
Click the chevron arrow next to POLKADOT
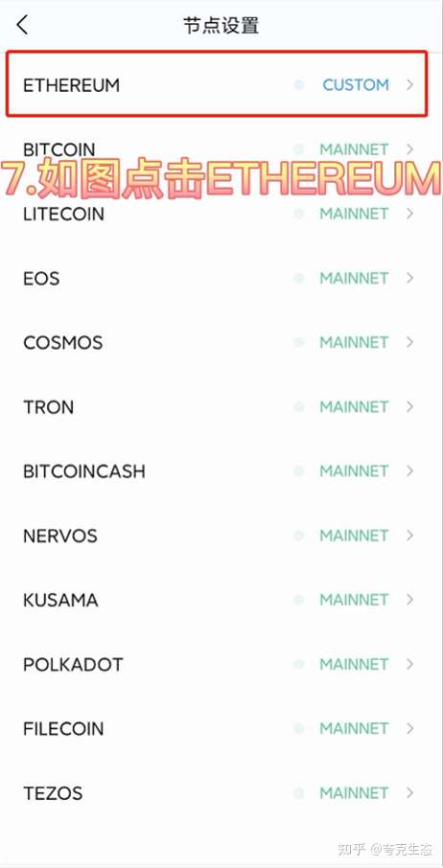(x=409, y=664)
